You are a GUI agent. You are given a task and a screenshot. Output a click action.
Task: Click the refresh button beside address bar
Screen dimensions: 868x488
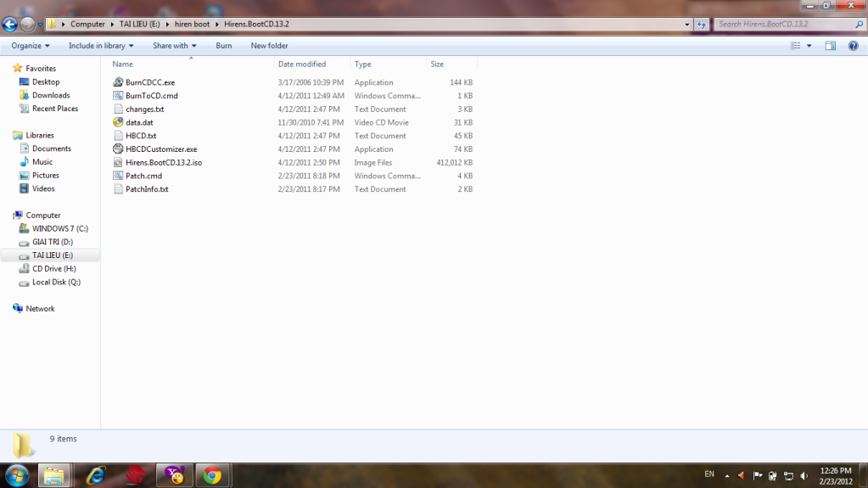702,25
